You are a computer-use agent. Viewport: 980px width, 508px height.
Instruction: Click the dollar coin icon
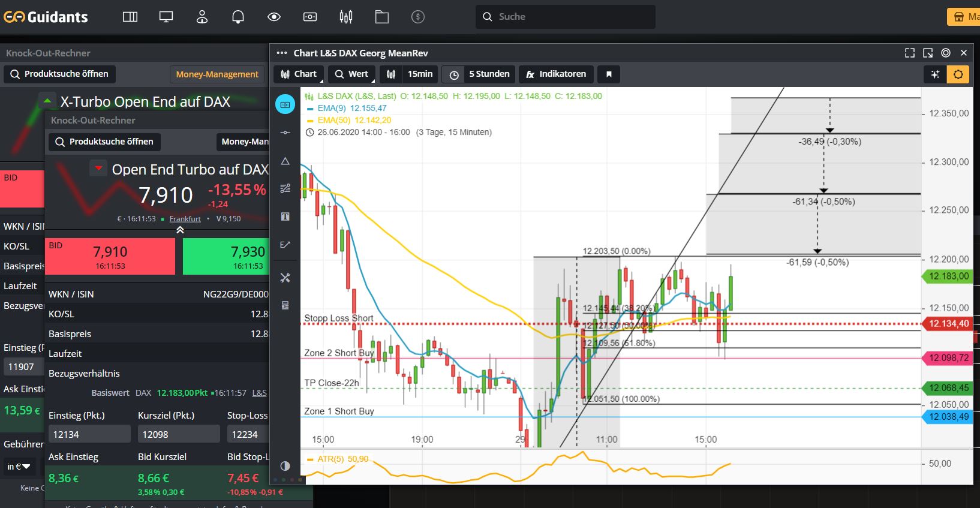pos(418,17)
